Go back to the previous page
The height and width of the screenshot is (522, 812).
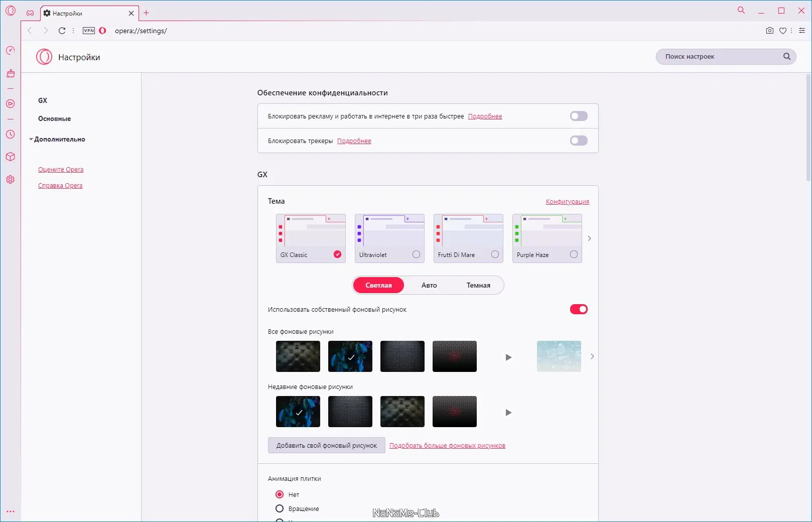pos(30,31)
